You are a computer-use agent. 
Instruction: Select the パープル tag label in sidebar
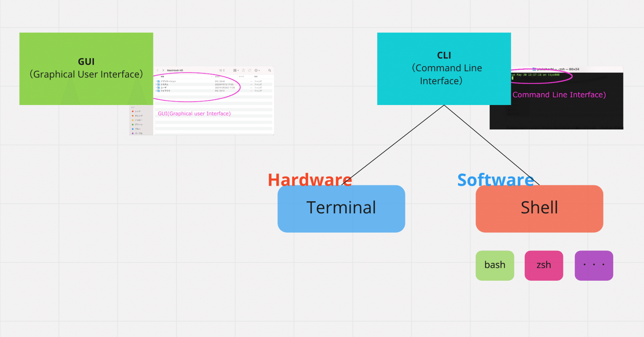pyautogui.click(x=139, y=133)
